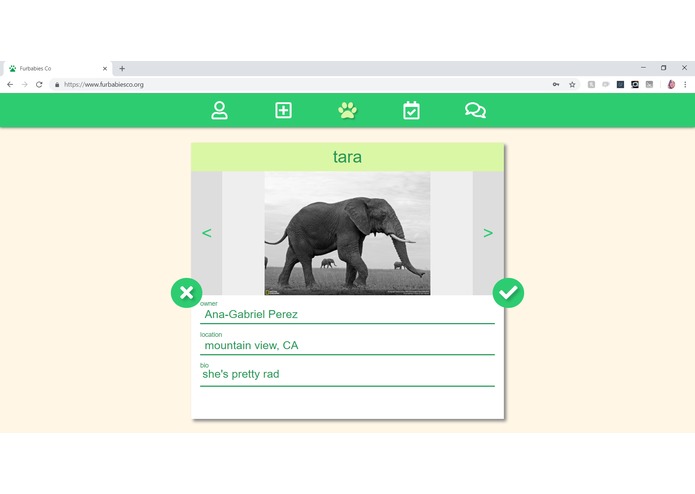Minimize the browser window

(x=643, y=68)
